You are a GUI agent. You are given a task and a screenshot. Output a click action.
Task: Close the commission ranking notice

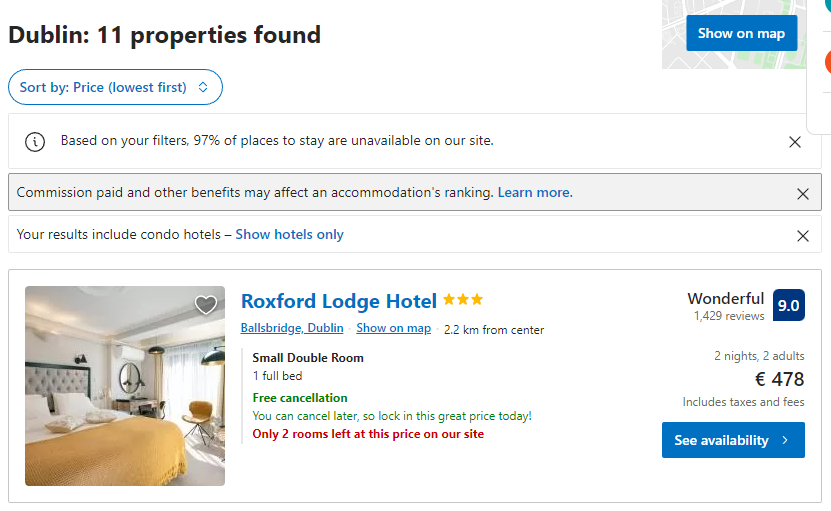[802, 194]
